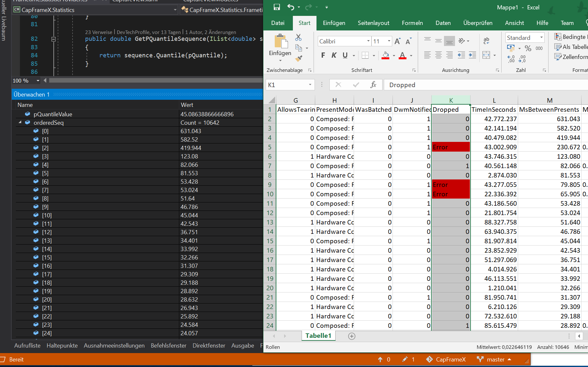Align text left in cell
This screenshot has height=367, width=588.
[x=427, y=55]
